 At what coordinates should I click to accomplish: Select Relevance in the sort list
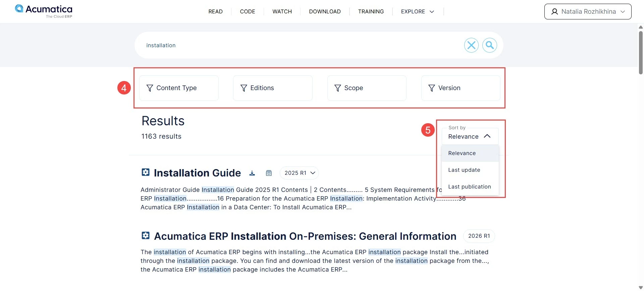(x=470, y=153)
